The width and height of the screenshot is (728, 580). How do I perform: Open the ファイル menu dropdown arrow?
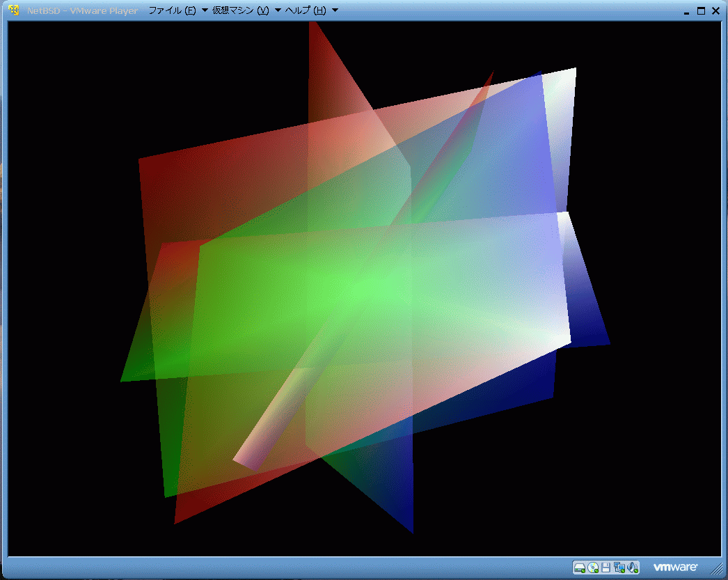203,10
